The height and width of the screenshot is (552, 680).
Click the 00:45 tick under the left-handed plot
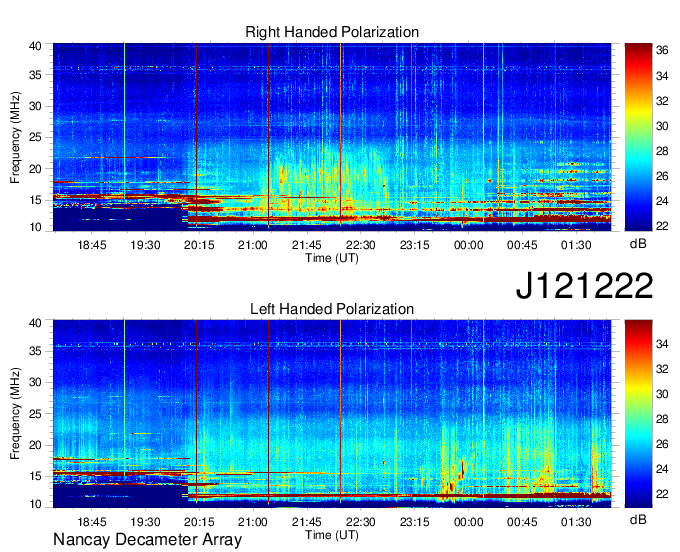(522, 522)
